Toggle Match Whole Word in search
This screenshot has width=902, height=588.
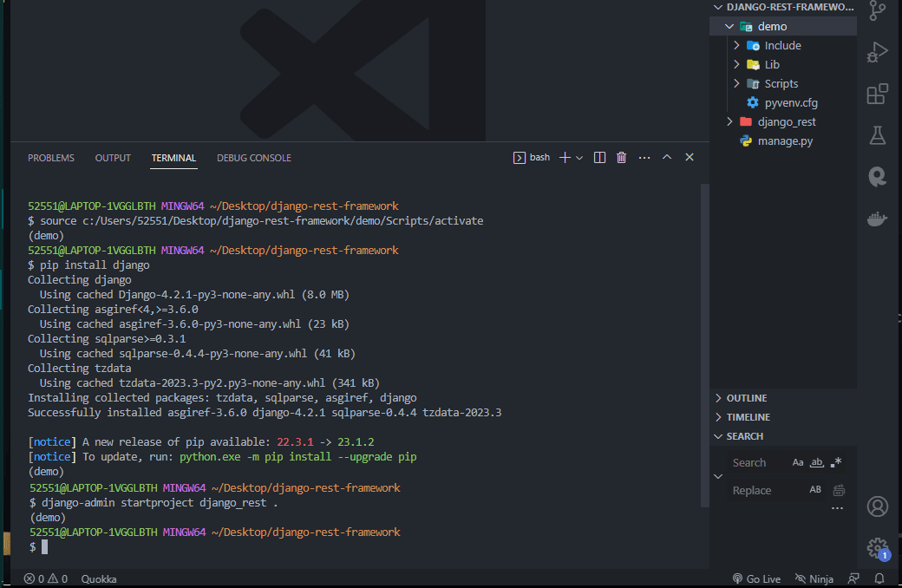[x=817, y=462]
